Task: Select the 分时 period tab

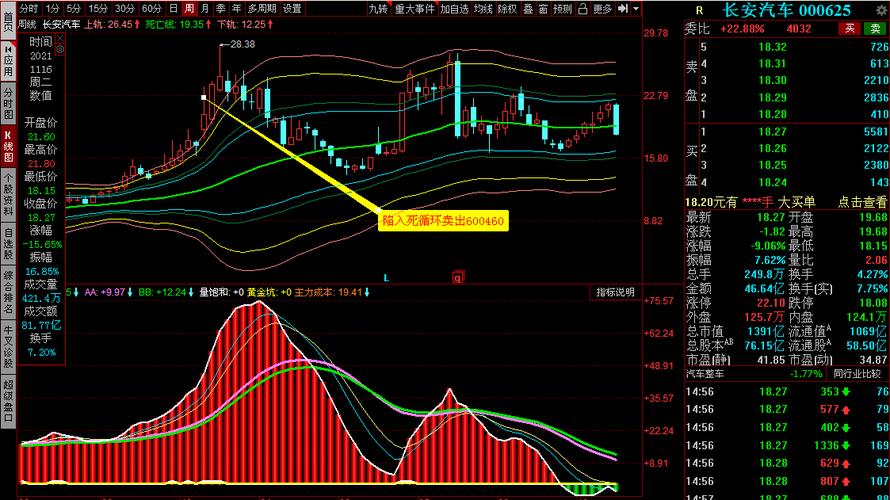Action: 28,9
